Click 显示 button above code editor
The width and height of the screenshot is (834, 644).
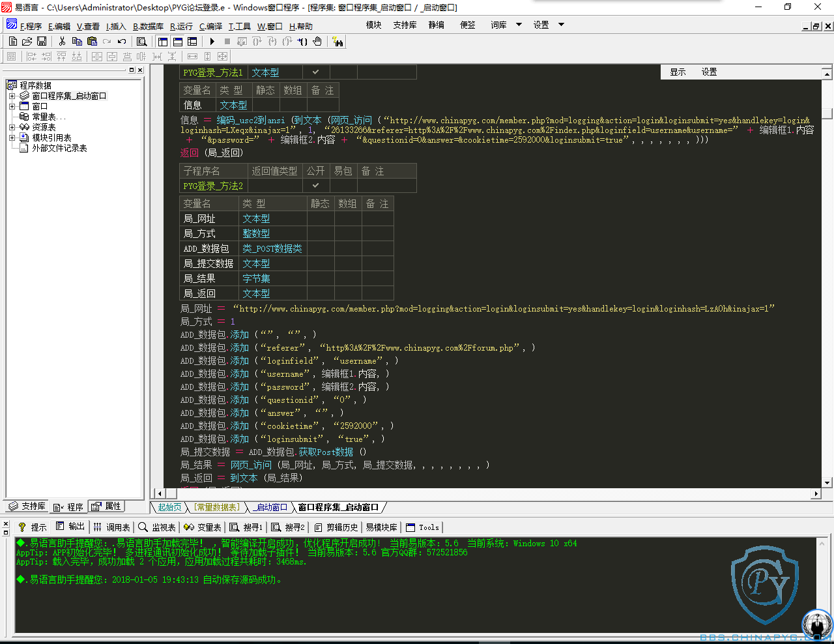(x=678, y=72)
